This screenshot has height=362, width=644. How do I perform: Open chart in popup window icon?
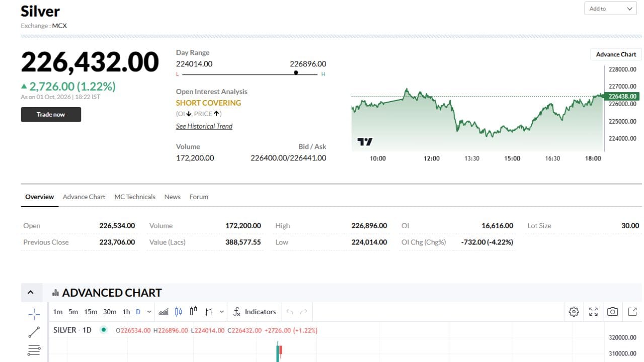tap(632, 312)
